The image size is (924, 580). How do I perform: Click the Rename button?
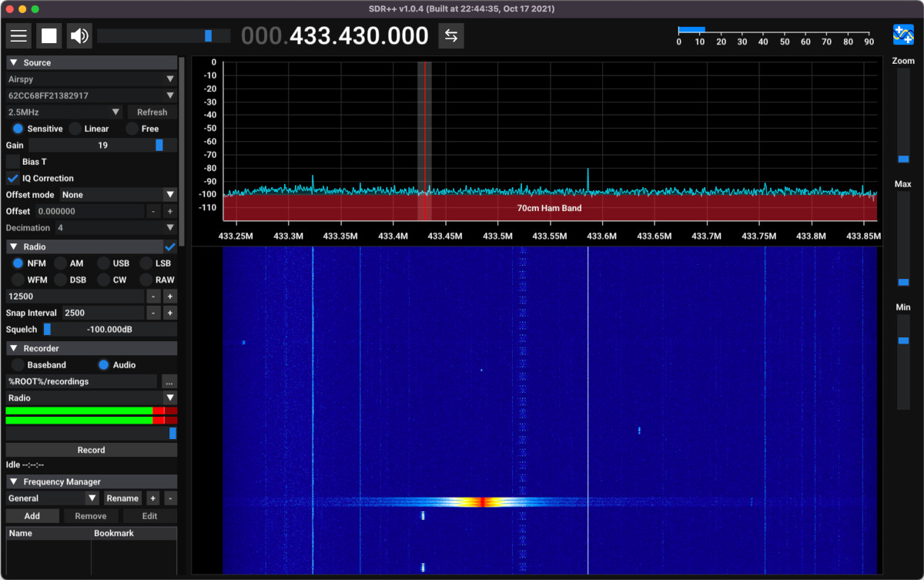coord(122,498)
